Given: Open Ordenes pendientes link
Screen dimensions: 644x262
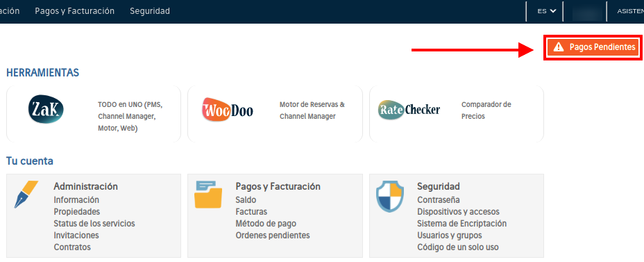Looking at the screenshot, I should tap(273, 236).
